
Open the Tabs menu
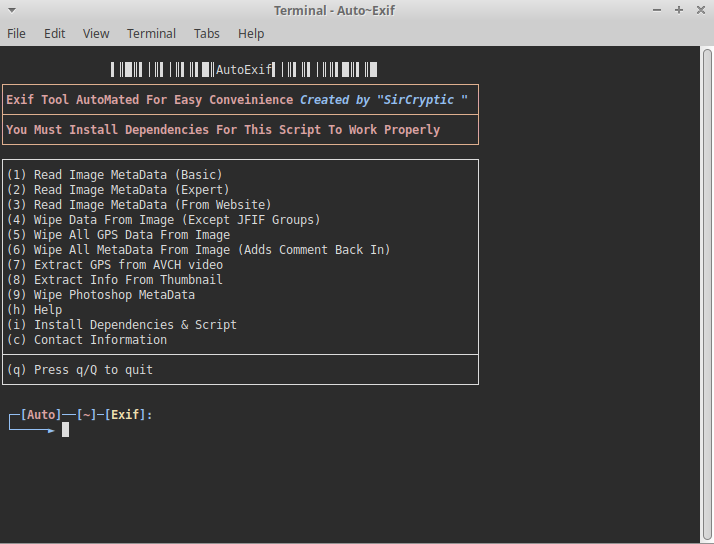(207, 33)
